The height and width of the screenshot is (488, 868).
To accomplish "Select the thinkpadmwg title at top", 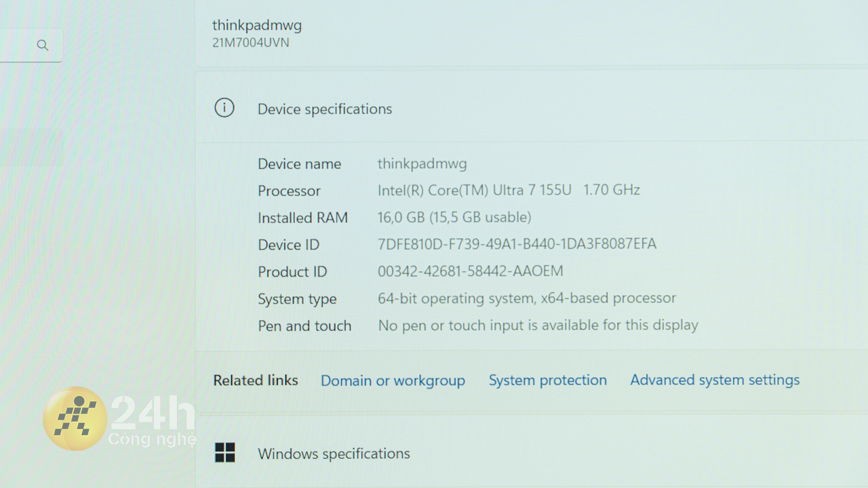I will coord(257,25).
